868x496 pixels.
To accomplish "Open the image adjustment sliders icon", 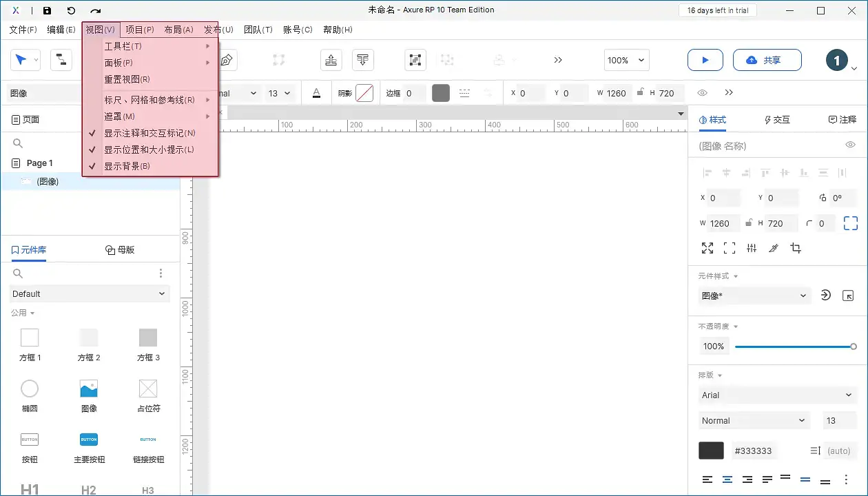I will [751, 248].
